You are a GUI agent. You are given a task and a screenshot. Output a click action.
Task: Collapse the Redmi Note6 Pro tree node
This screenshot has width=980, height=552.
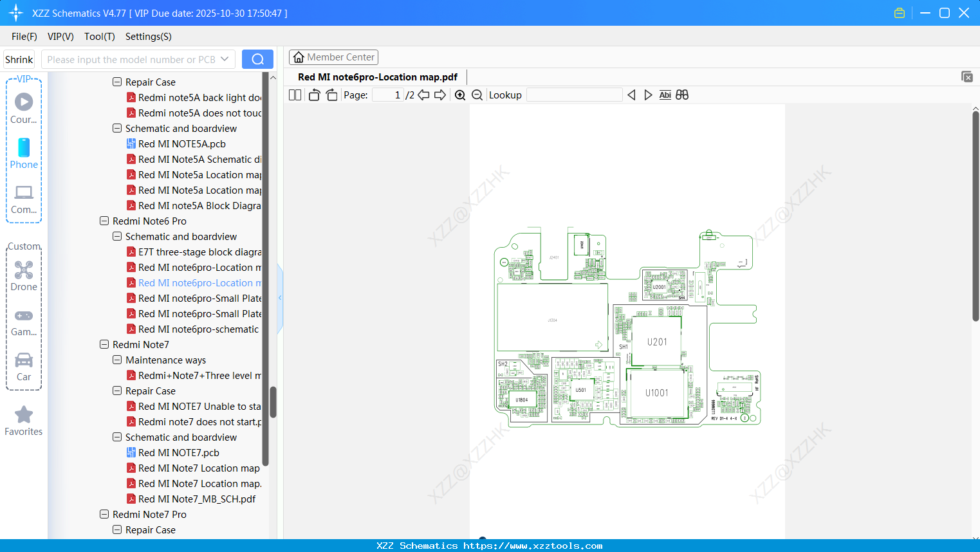pos(104,221)
